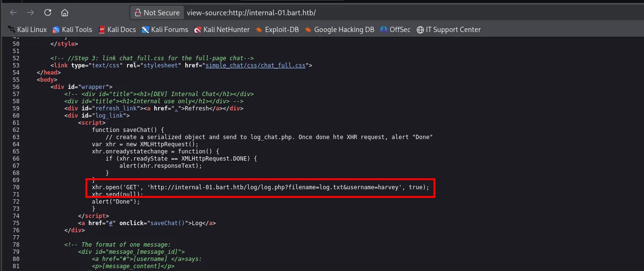This screenshot has width=644, height=271.
Task: Open the Exploit-DB bookmark
Action: click(277, 30)
